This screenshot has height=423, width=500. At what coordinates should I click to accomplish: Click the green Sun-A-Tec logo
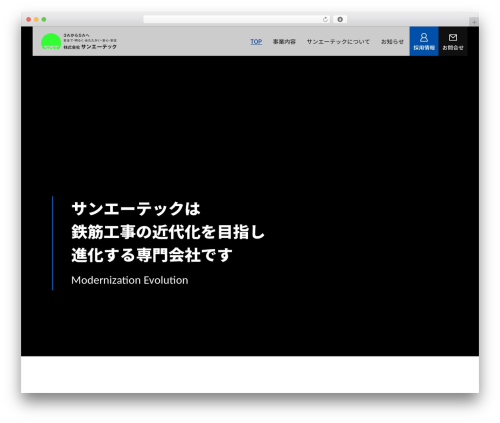tap(51, 41)
